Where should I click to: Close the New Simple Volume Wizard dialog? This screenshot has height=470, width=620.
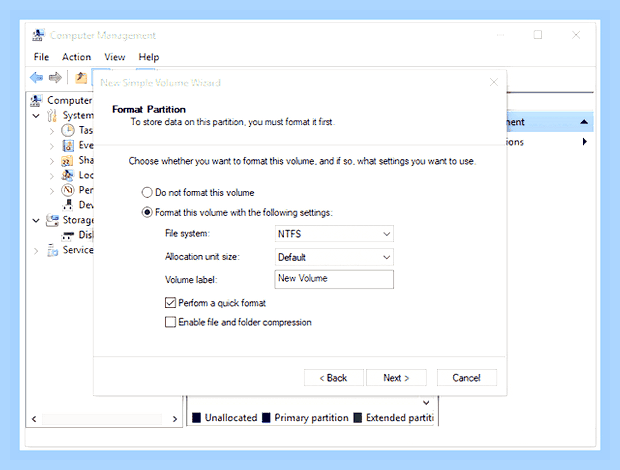[494, 82]
